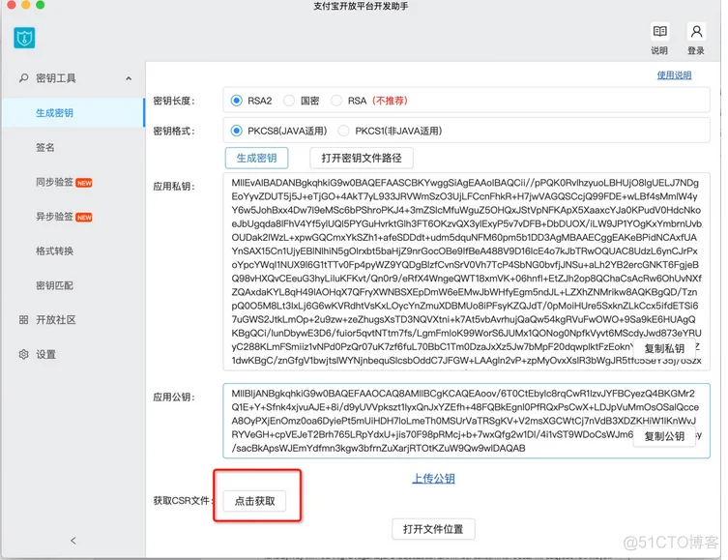Click the 登录 text label
The height and width of the screenshot is (560, 728).
coord(696,50)
